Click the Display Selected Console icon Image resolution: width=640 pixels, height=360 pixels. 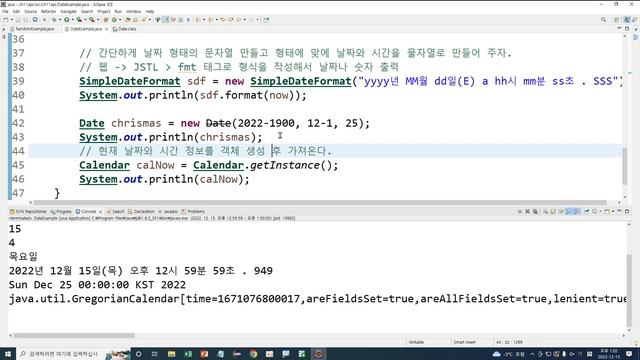(x=595, y=211)
